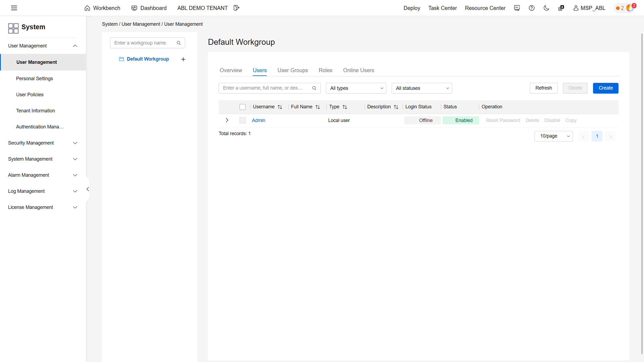Image resolution: width=644 pixels, height=362 pixels.
Task: Open the All statuses dropdown
Action: (x=422, y=88)
